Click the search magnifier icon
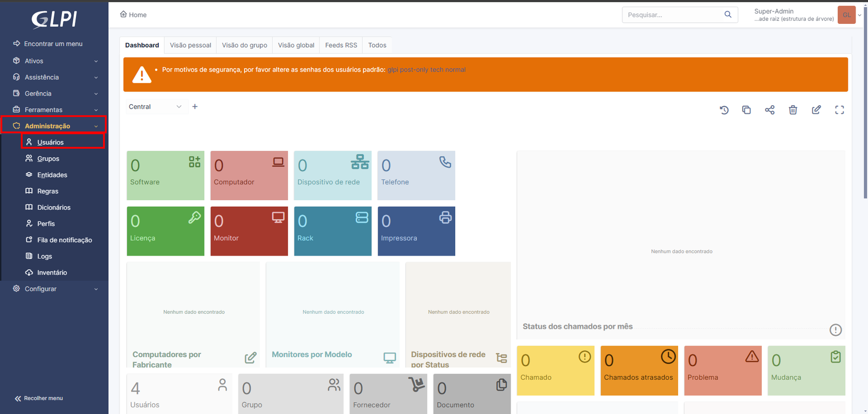 [x=727, y=15]
